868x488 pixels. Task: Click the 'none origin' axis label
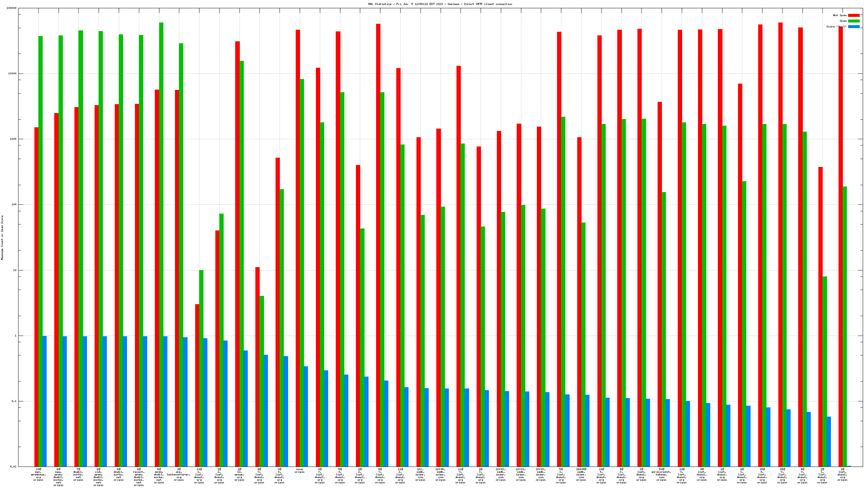(299, 470)
